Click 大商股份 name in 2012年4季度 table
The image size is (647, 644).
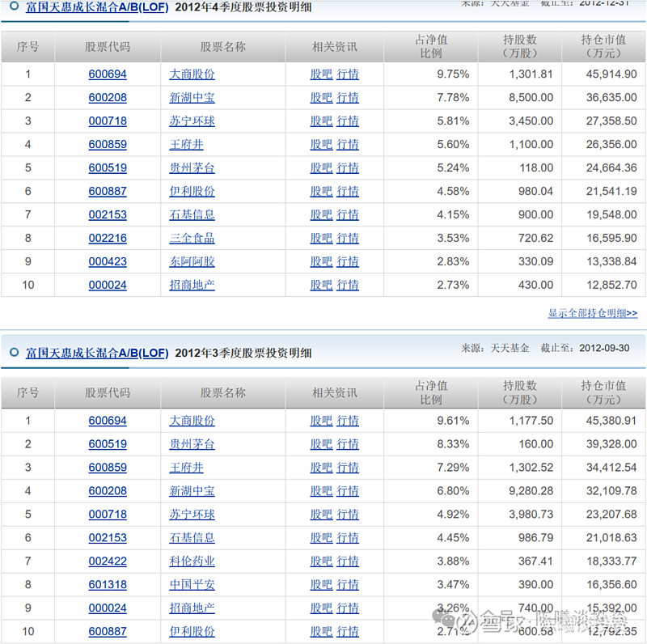tap(192, 74)
